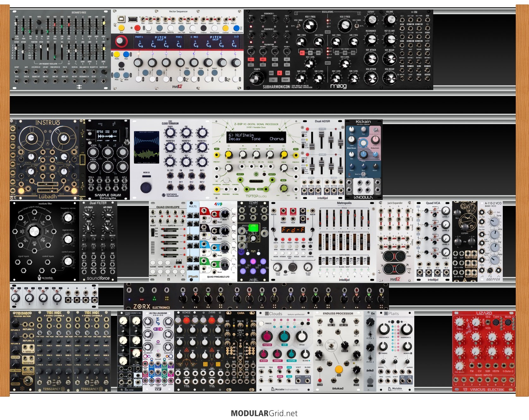Click the ZORX Electronics logo on the strip
The width and height of the screenshot is (529, 420).
click(151, 306)
